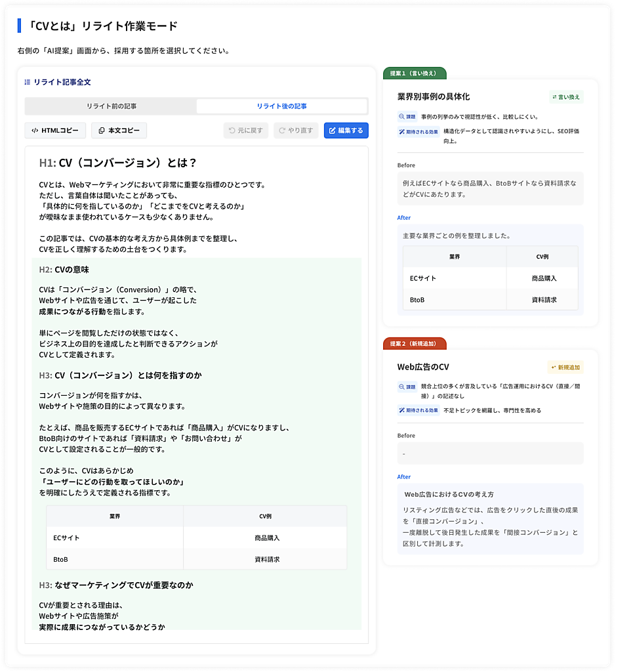Click the 言い換え badge on proposal 1
The width and height of the screenshot is (633, 672).
566,97
